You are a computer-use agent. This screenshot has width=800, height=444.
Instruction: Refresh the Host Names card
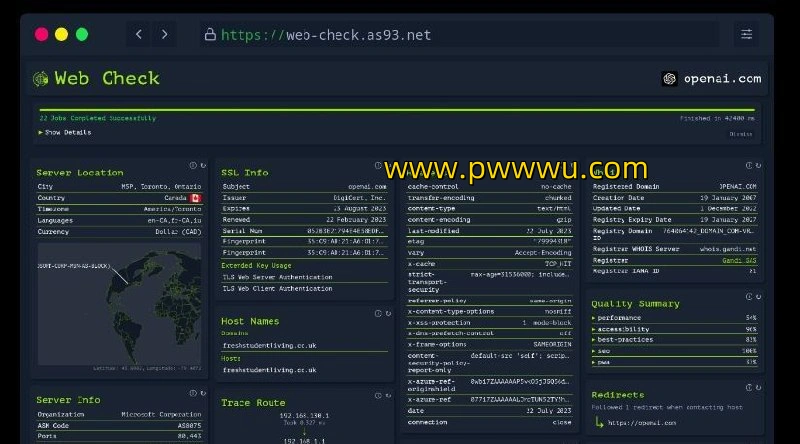388,313
